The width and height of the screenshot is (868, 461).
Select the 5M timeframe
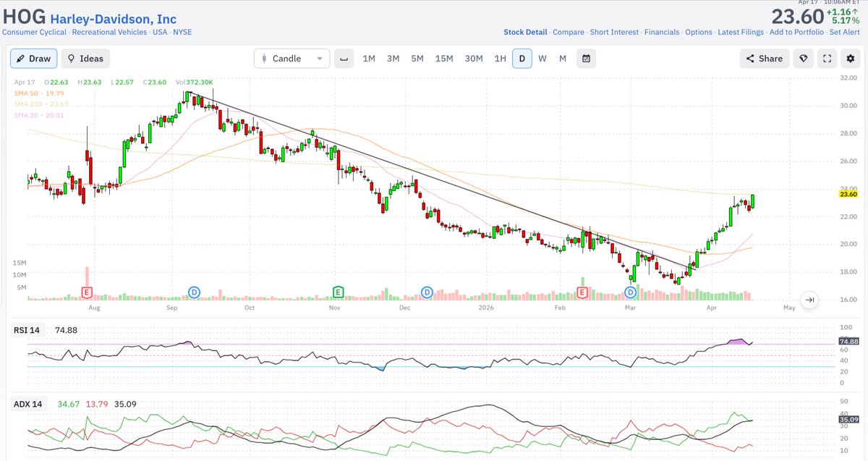pos(417,59)
